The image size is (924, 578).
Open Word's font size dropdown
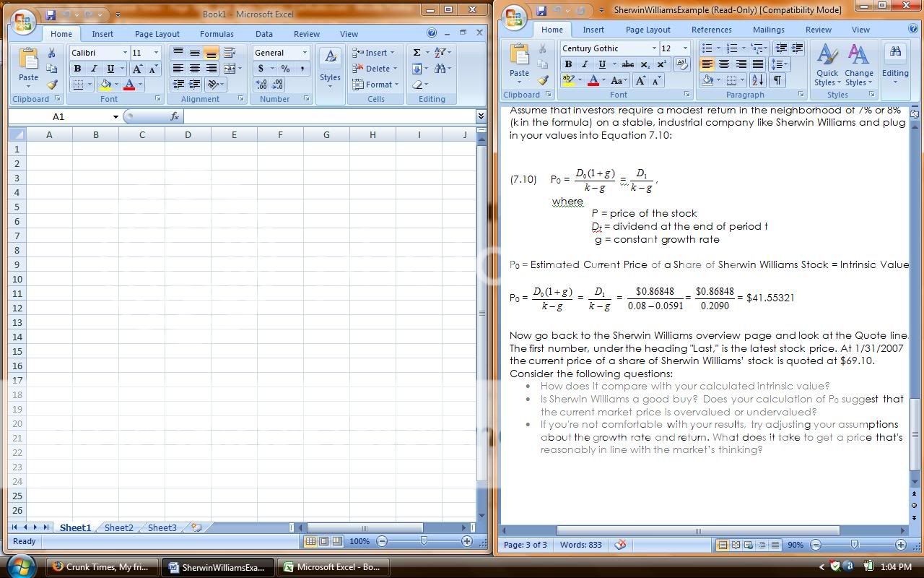coord(685,48)
